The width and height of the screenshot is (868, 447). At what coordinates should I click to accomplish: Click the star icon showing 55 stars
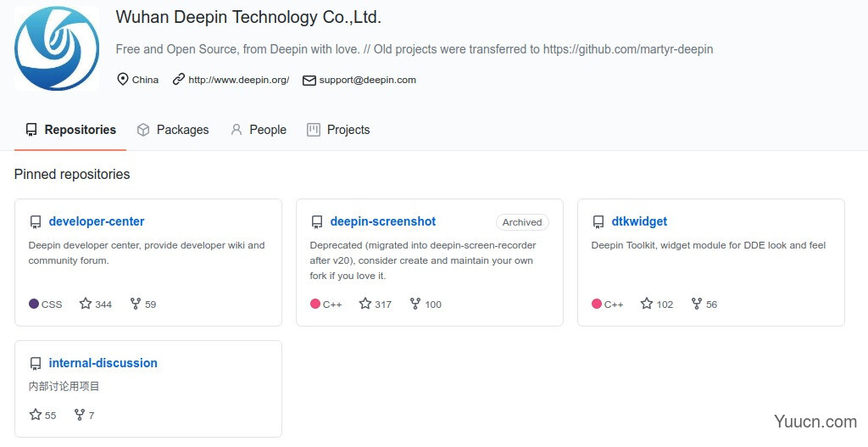tap(36, 414)
